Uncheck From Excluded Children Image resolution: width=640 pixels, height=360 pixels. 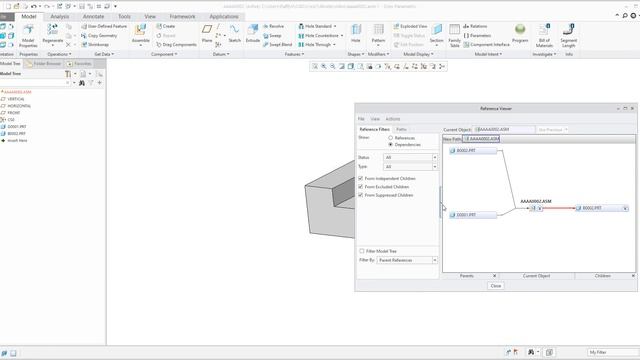(x=361, y=187)
